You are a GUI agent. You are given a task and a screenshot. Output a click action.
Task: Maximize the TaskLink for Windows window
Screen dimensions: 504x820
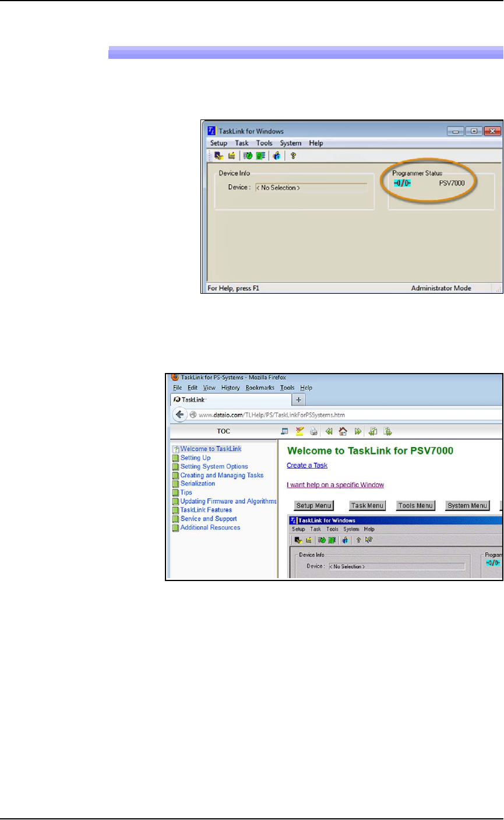tap(473, 131)
